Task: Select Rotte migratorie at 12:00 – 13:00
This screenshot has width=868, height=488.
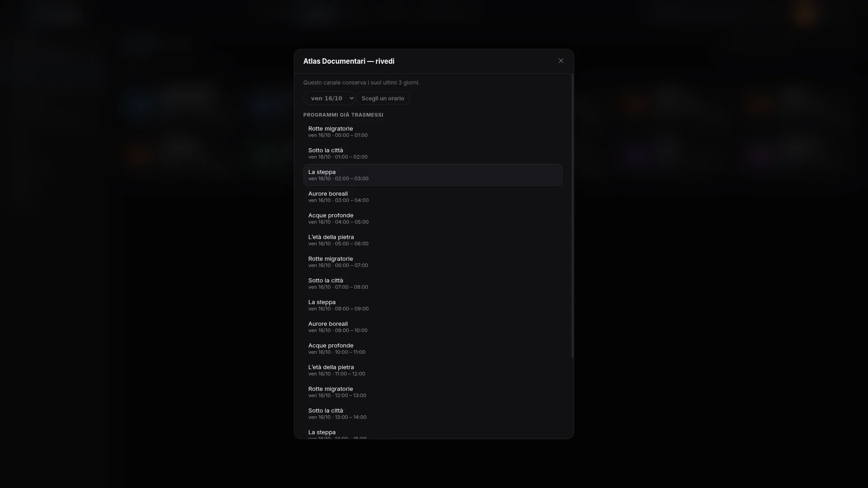Action: click(x=433, y=392)
